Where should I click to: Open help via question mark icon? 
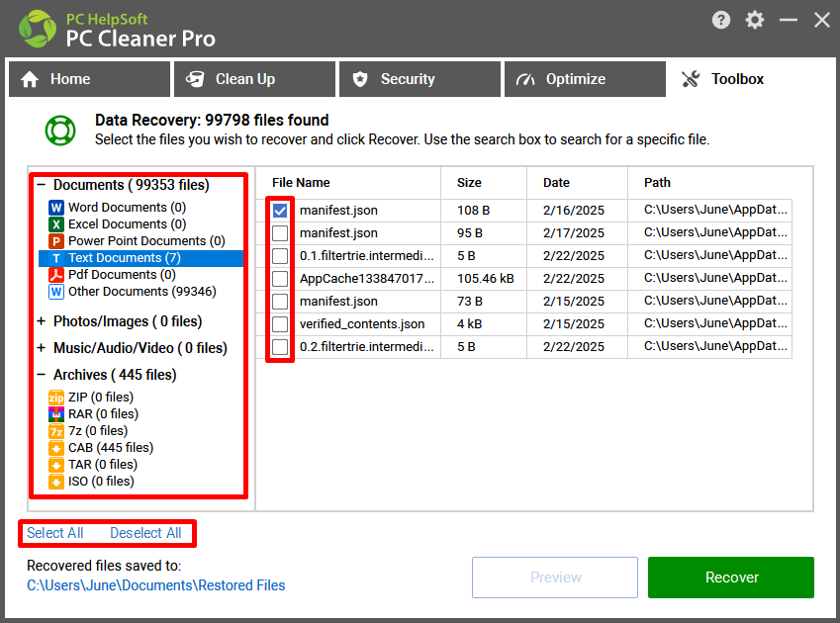click(721, 21)
